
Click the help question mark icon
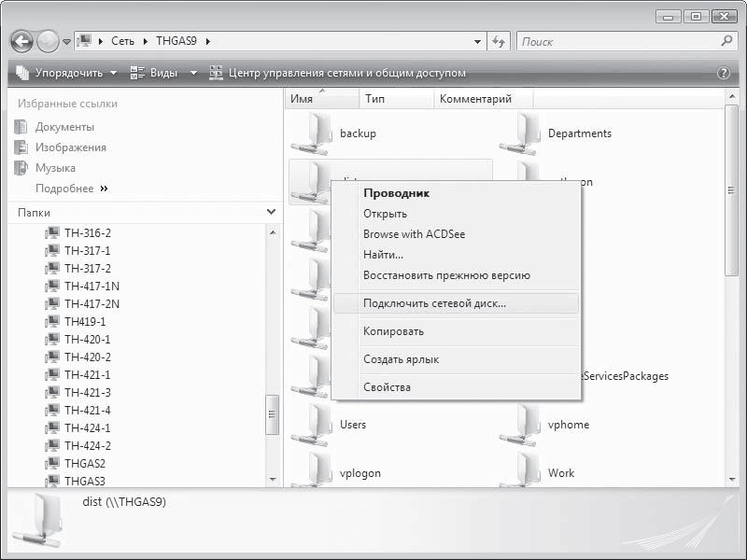pos(723,73)
